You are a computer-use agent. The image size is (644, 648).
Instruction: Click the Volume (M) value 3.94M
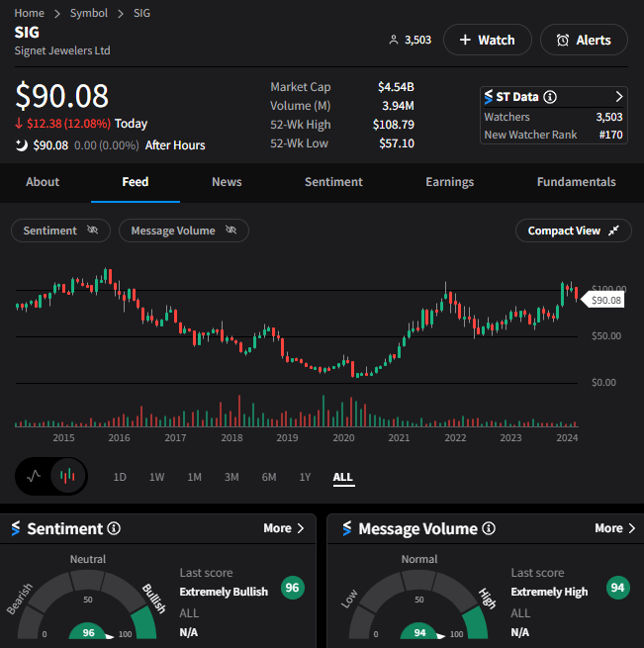(398, 106)
